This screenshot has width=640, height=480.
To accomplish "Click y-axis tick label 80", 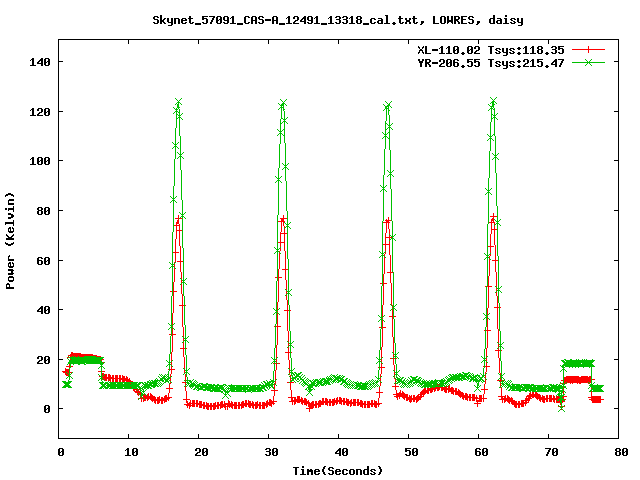I will [43, 211].
